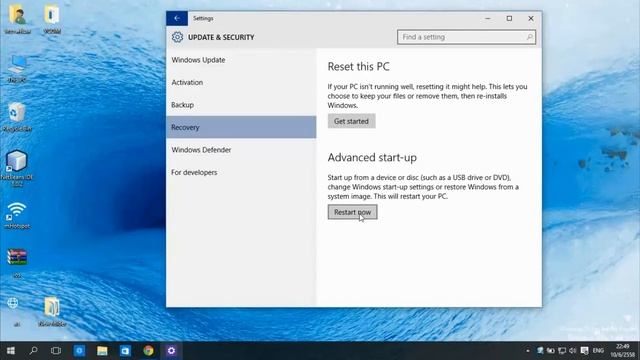Click Get started under Reset this PC
The height and width of the screenshot is (360, 640).
[x=351, y=121]
